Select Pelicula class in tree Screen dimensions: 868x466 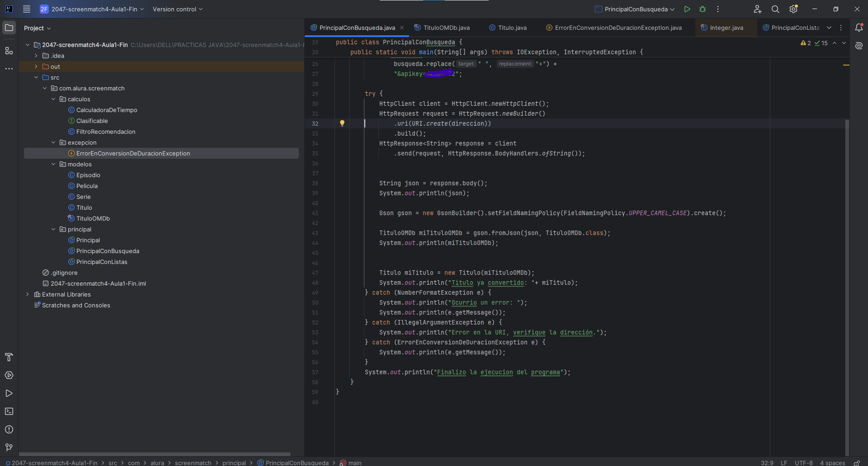point(87,186)
